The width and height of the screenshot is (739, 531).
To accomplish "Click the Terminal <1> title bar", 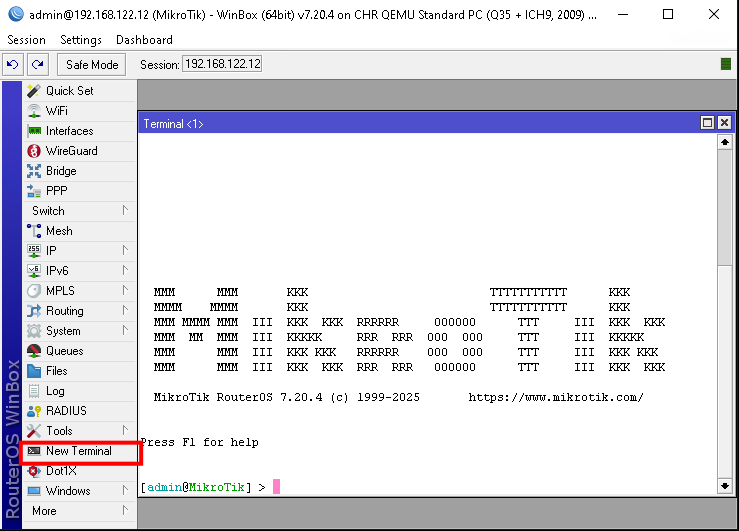I will [419, 123].
